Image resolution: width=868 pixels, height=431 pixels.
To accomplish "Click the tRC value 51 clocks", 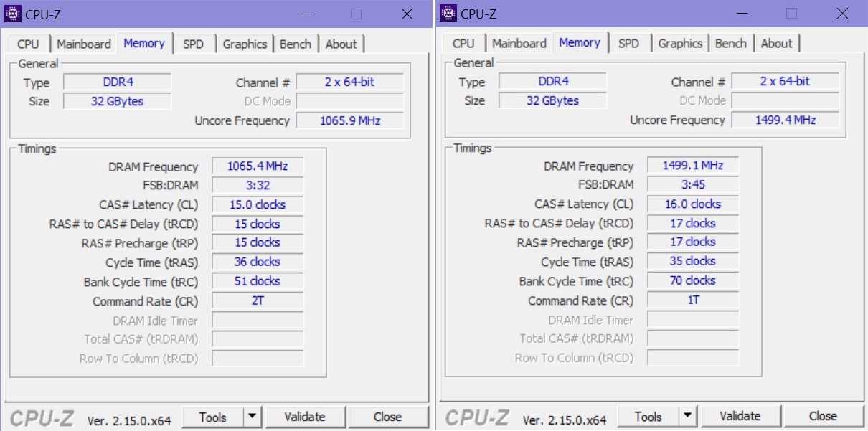I will [x=258, y=281].
